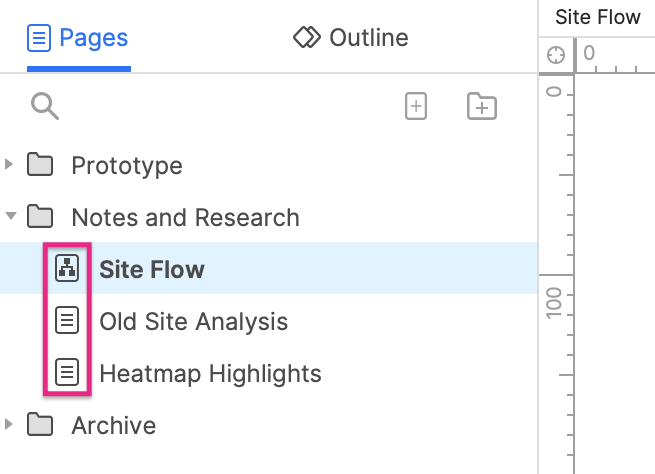Select the Site Flow page label

click(x=151, y=269)
